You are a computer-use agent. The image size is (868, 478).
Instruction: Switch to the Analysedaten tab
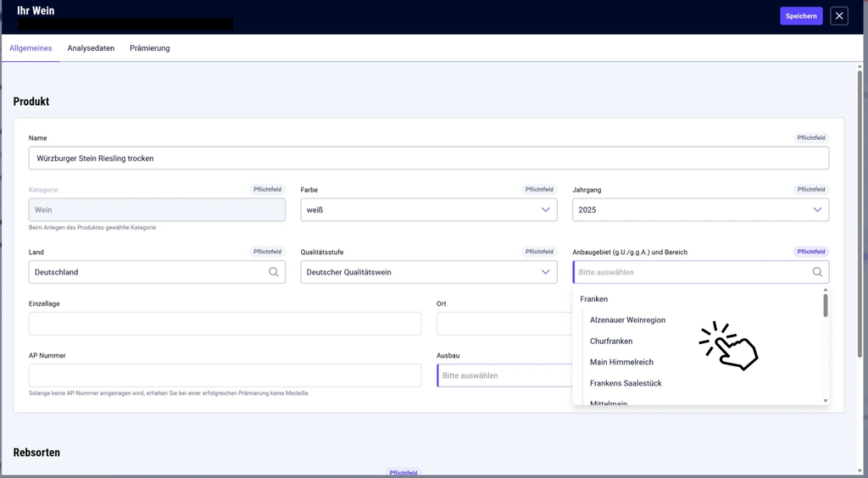[x=91, y=48]
